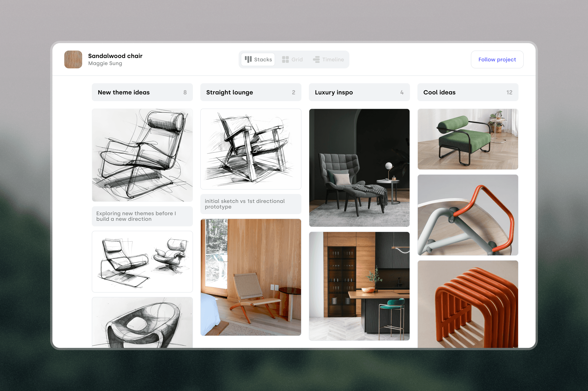Click the Stacks bars icon
The height and width of the screenshot is (391, 588).
click(248, 59)
